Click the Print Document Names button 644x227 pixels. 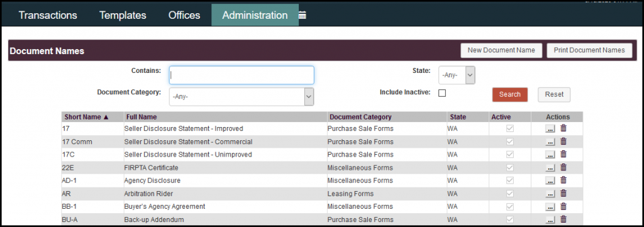click(x=589, y=50)
